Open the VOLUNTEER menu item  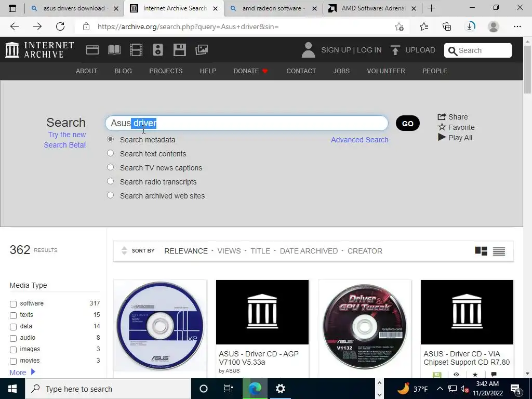click(x=386, y=71)
